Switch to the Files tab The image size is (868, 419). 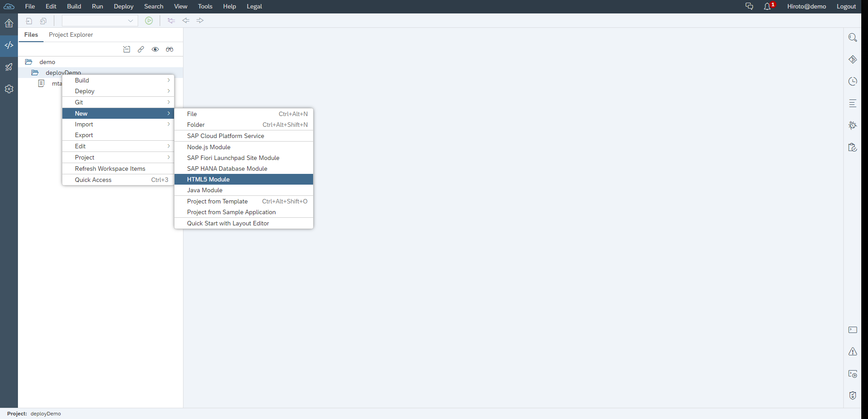(x=31, y=35)
